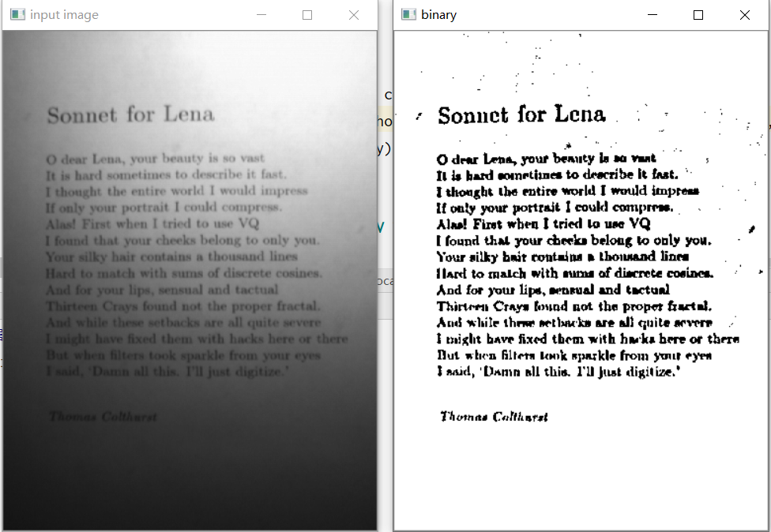The height and width of the screenshot is (532, 771).
Task: Click the input image window app icon
Action: point(17,15)
